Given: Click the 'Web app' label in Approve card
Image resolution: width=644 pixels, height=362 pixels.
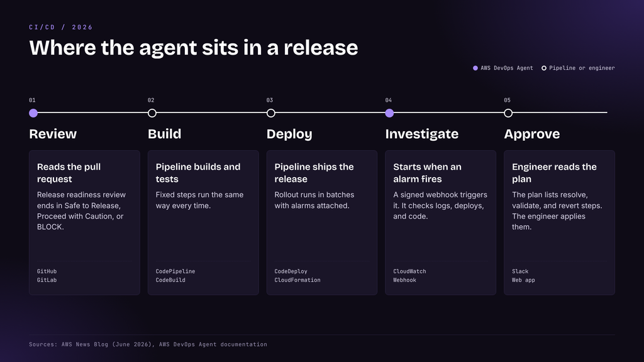Looking at the screenshot, I should tap(523, 280).
